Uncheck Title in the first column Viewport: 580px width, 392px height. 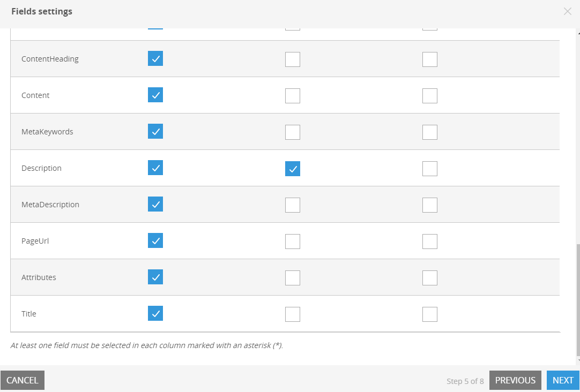point(155,314)
